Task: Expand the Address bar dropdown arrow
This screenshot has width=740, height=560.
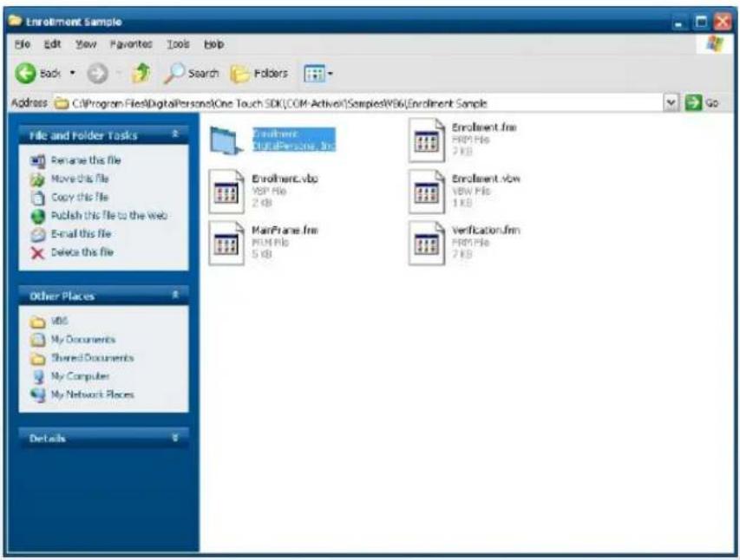Action: click(671, 102)
